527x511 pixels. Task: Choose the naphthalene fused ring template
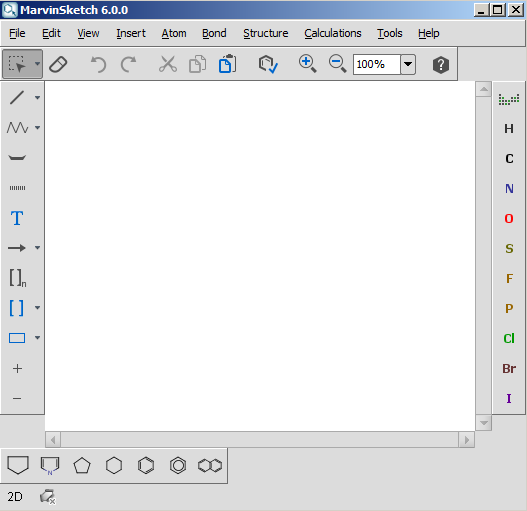pos(210,466)
